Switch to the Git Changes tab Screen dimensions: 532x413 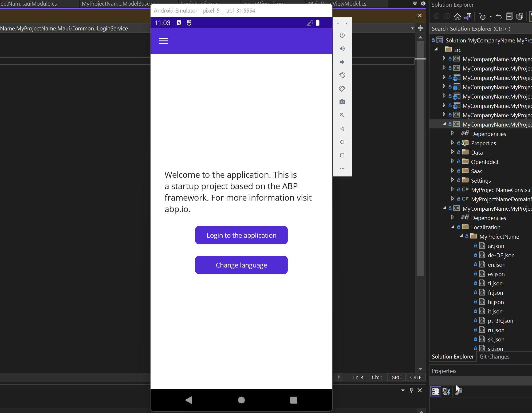pos(494,357)
